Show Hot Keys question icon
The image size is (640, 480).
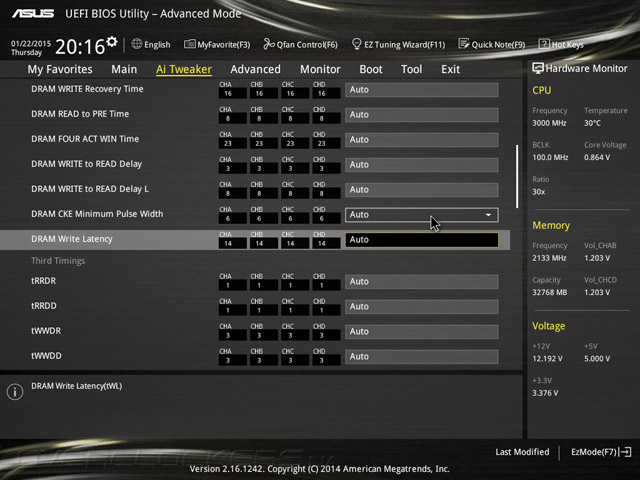pyautogui.click(x=544, y=44)
